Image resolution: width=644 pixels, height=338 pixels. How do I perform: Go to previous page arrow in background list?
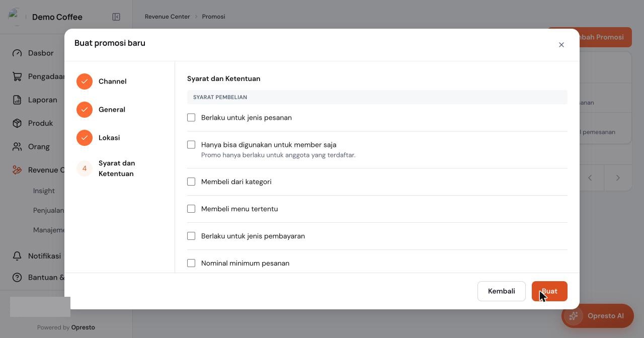590,178
